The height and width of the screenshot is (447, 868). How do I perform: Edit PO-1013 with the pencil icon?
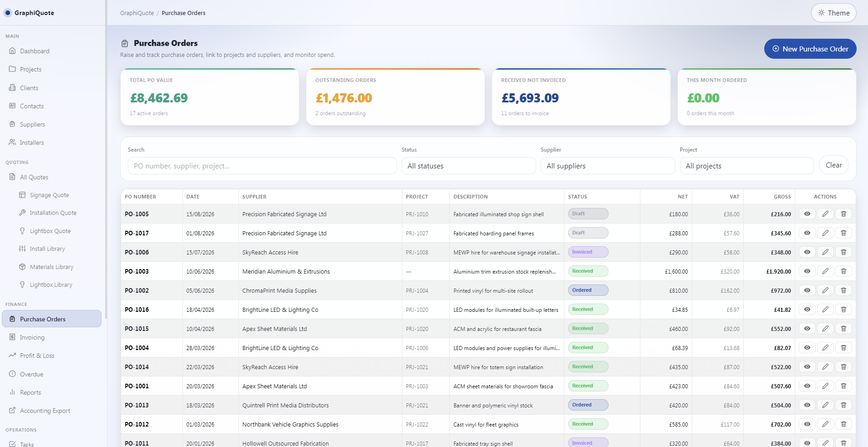click(825, 405)
